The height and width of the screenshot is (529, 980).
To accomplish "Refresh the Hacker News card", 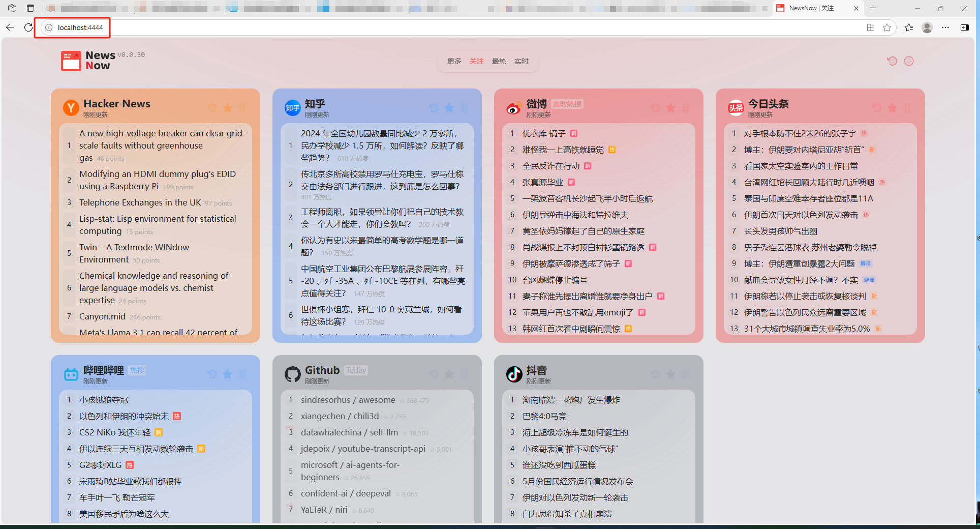I will [x=212, y=107].
